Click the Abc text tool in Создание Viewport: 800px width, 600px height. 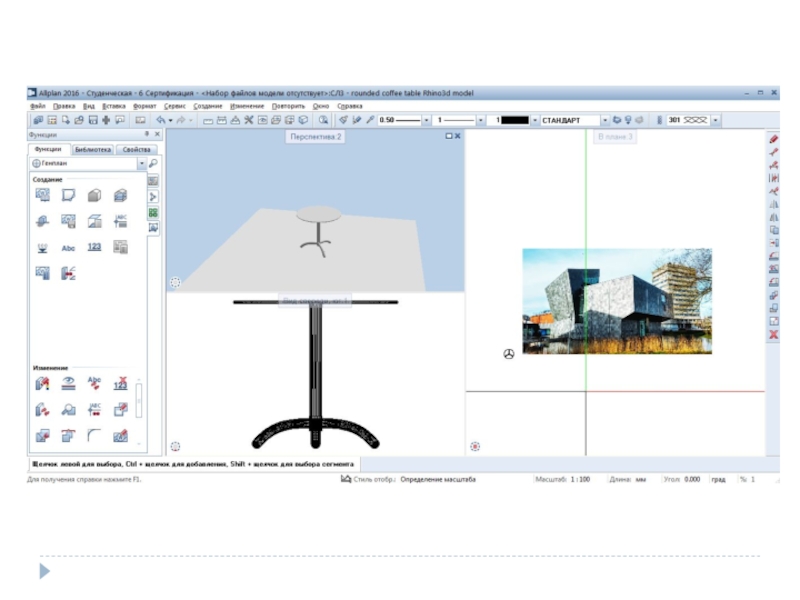pos(69,247)
